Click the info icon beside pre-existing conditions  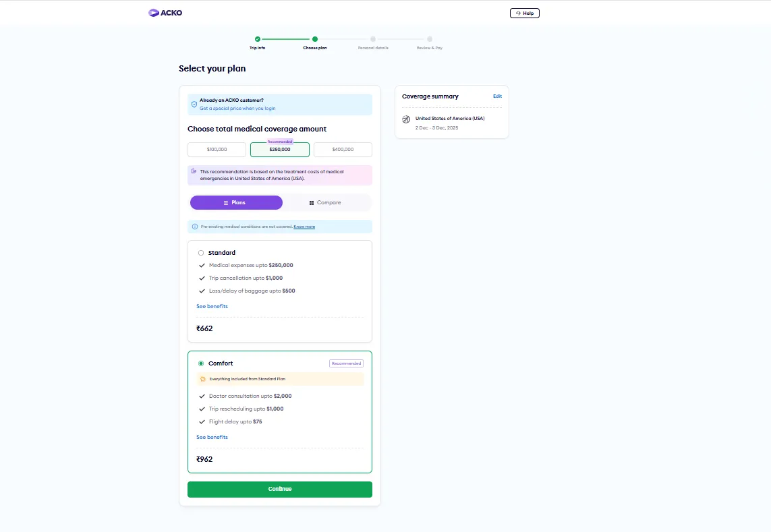click(195, 227)
